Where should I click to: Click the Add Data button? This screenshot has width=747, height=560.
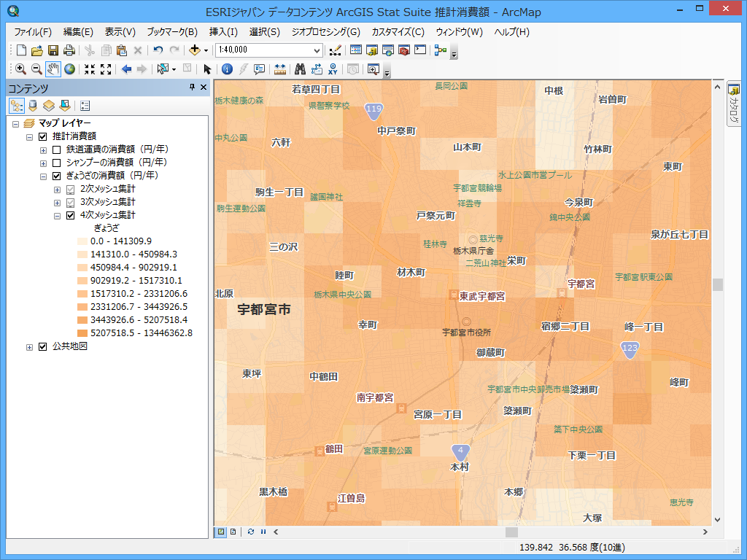pos(194,50)
